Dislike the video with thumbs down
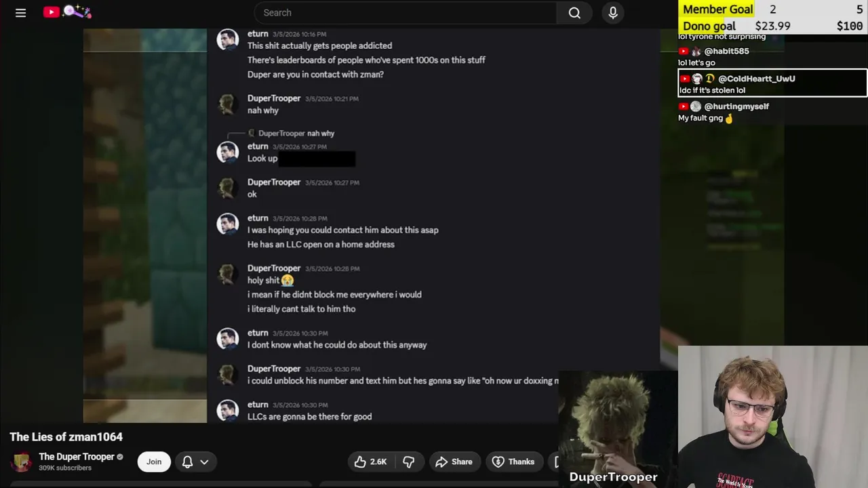Image resolution: width=868 pixels, height=488 pixels. click(409, 462)
